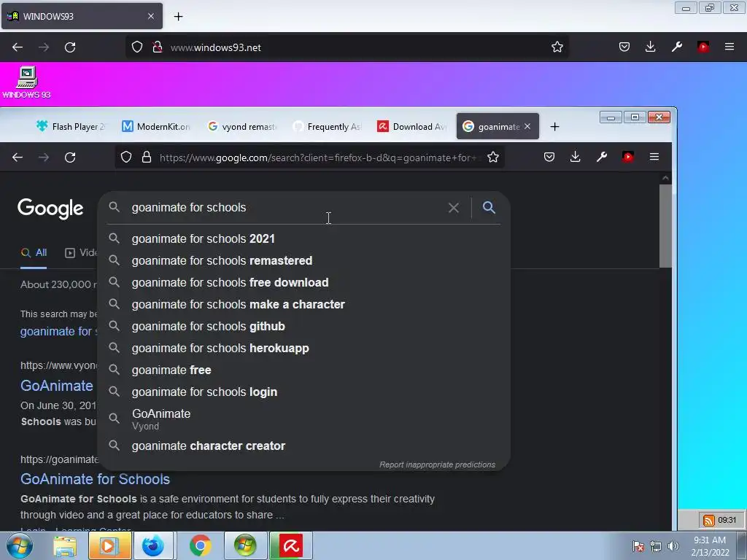
Task: Select suggestion goanimate for schools herokuapp
Action: pos(304,348)
